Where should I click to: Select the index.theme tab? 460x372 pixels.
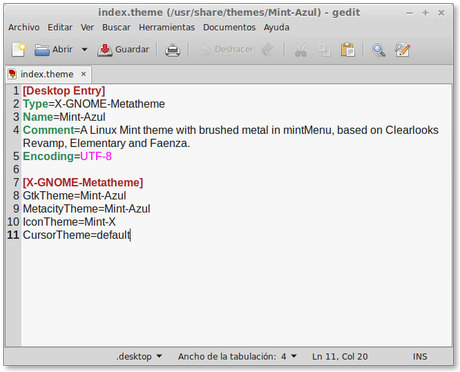[47, 74]
